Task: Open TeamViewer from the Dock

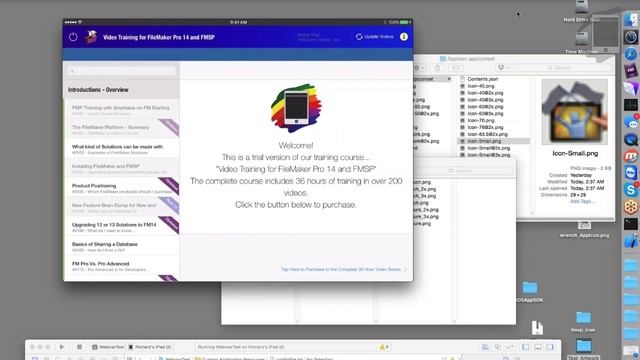Action: tap(631, 173)
